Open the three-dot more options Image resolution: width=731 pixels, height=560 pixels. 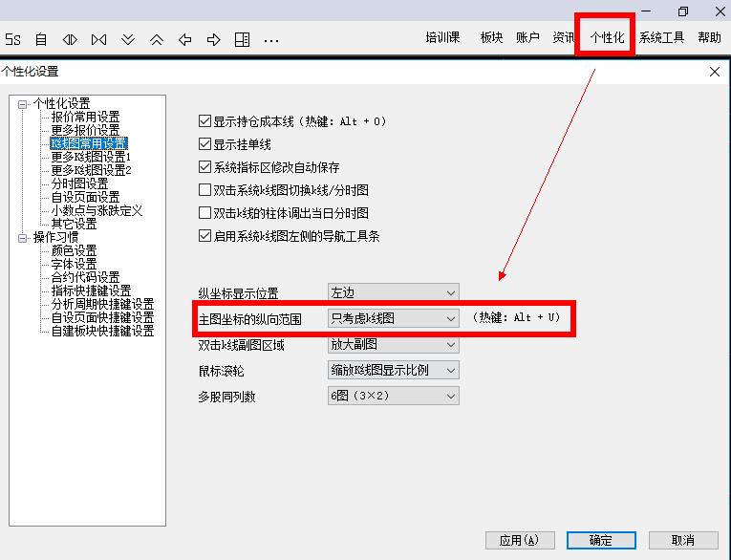(271, 40)
